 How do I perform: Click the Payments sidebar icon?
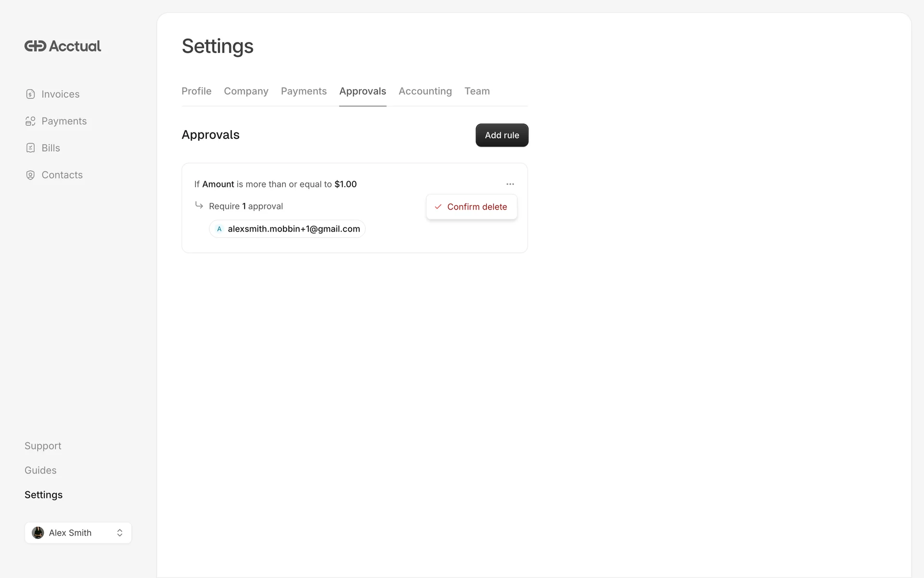(30, 121)
